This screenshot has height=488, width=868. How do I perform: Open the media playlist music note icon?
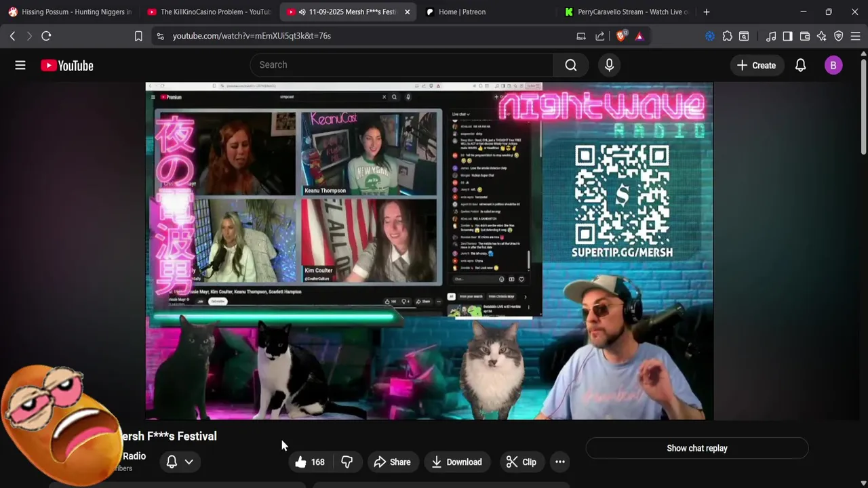(x=771, y=36)
